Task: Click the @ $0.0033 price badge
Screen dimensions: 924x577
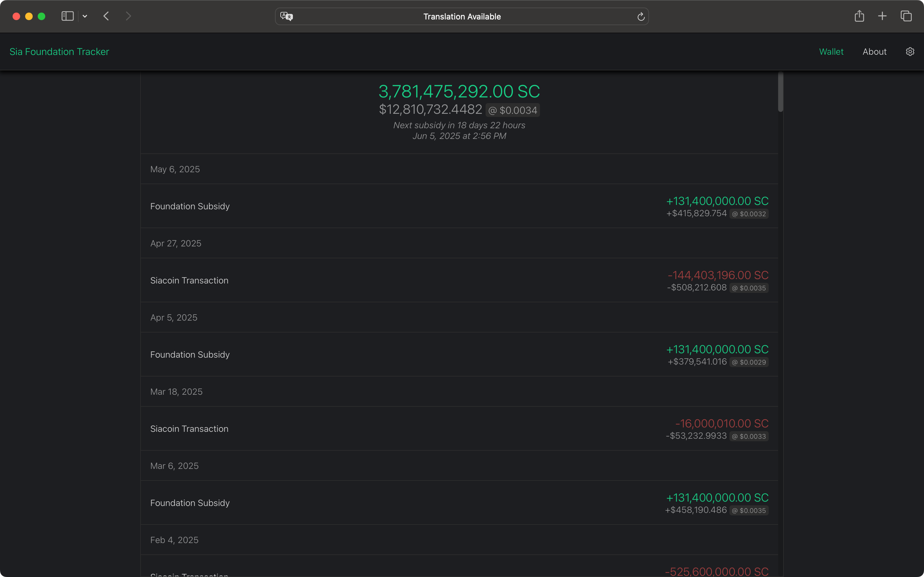Action: click(749, 436)
